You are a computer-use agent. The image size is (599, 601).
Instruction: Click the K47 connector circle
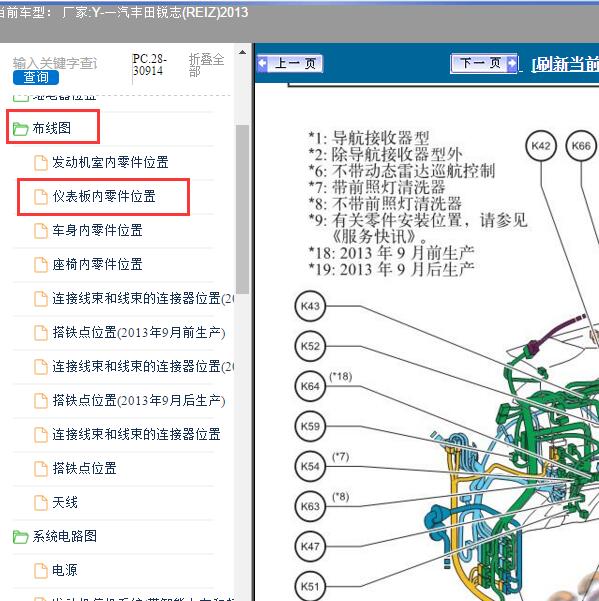[310, 546]
